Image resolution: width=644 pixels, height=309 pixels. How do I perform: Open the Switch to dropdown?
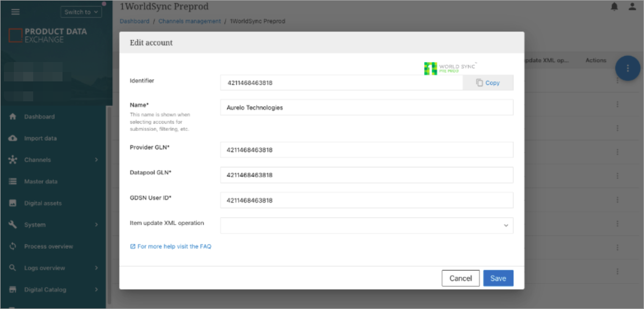[81, 12]
